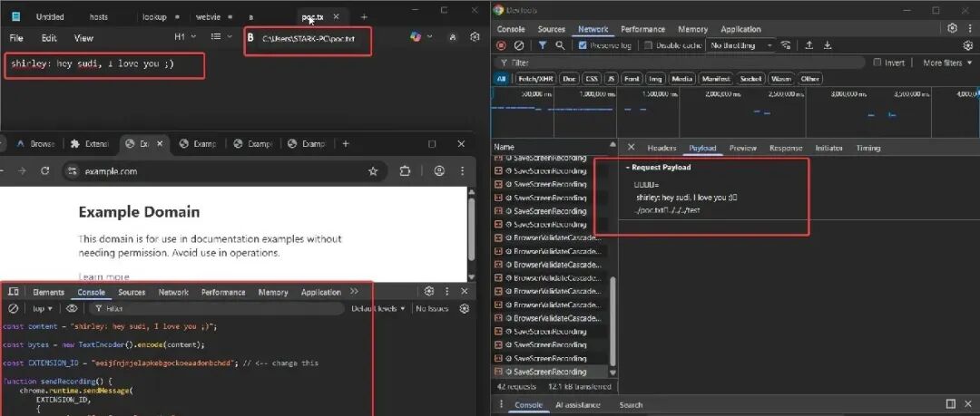The height and width of the screenshot is (416, 980).
Task: Open H1 heading dropdown in Notepad
Action: [x=185, y=37]
